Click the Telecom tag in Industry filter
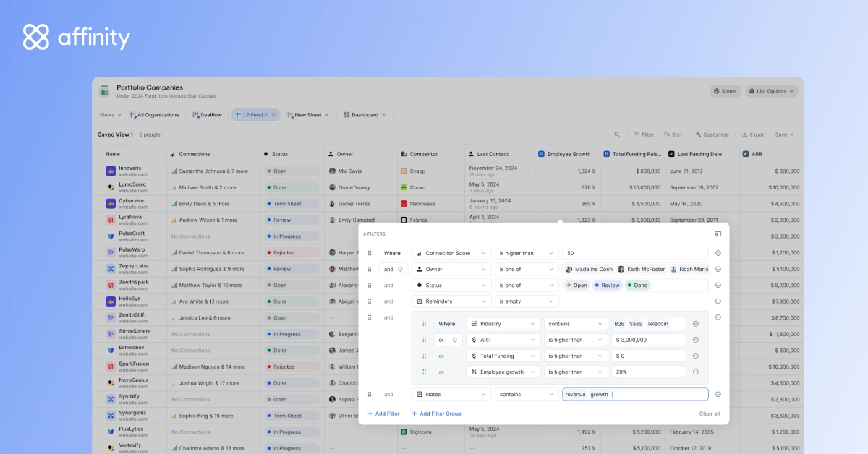This screenshot has height=454, width=868. pyautogui.click(x=658, y=324)
